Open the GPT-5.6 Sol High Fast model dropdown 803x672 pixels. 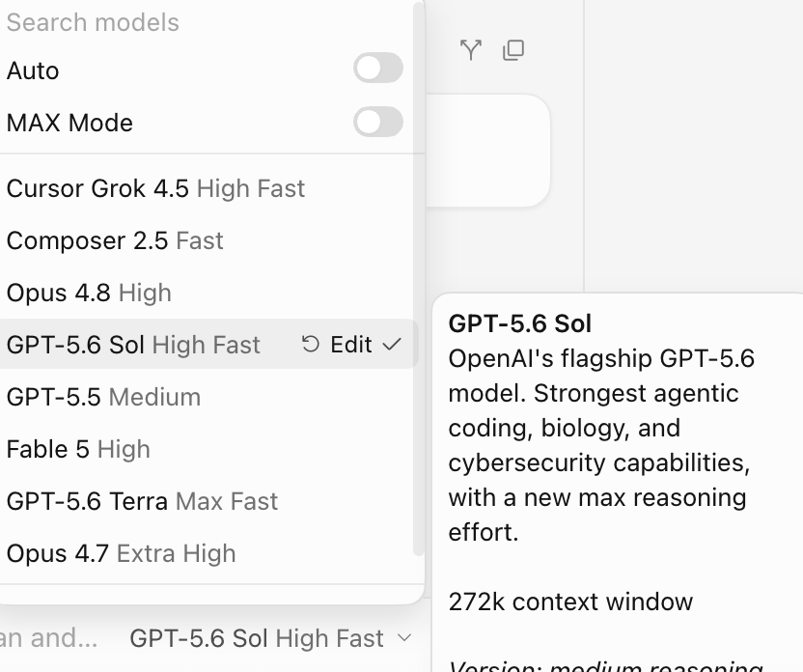pyautogui.click(x=270, y=639)
